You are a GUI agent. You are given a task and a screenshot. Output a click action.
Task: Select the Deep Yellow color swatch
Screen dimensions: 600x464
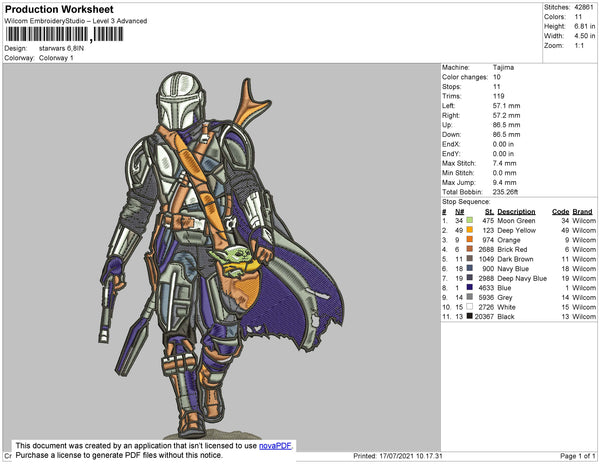tap(469, 230)
